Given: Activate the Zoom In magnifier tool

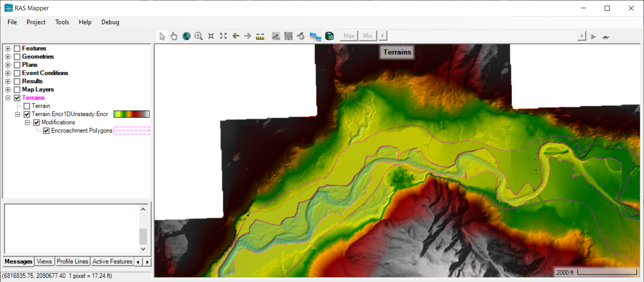Looking at the screenshot, I should pyautogui.click(x=199, y=36).
